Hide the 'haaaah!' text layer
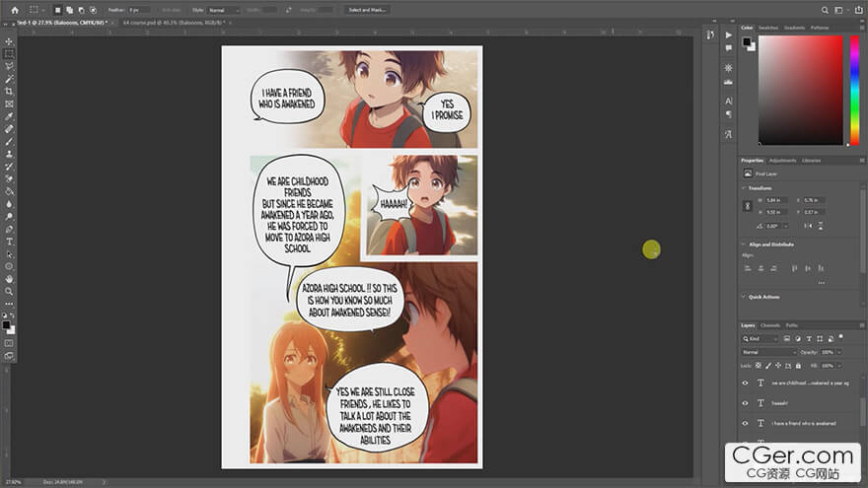This screenshot has width=868, height=488. (745, 402)
